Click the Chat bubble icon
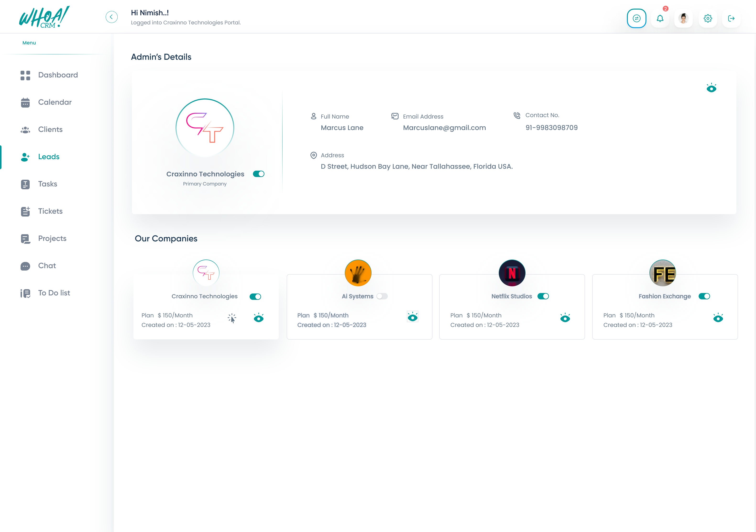Image resolution: width=756 pixels, height=532 pixels. pos(25,266)
